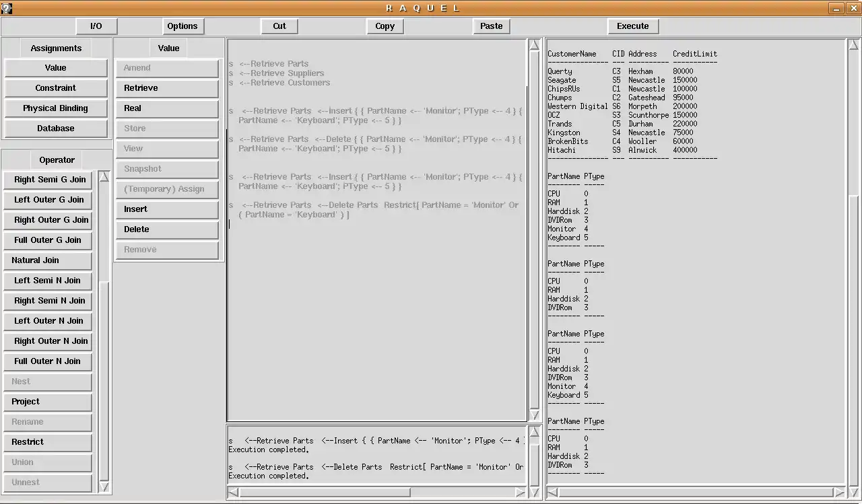Screen dimensions: 862x504
Task: Insert the Right Outer N Join operator
Action: click(48, 341)
